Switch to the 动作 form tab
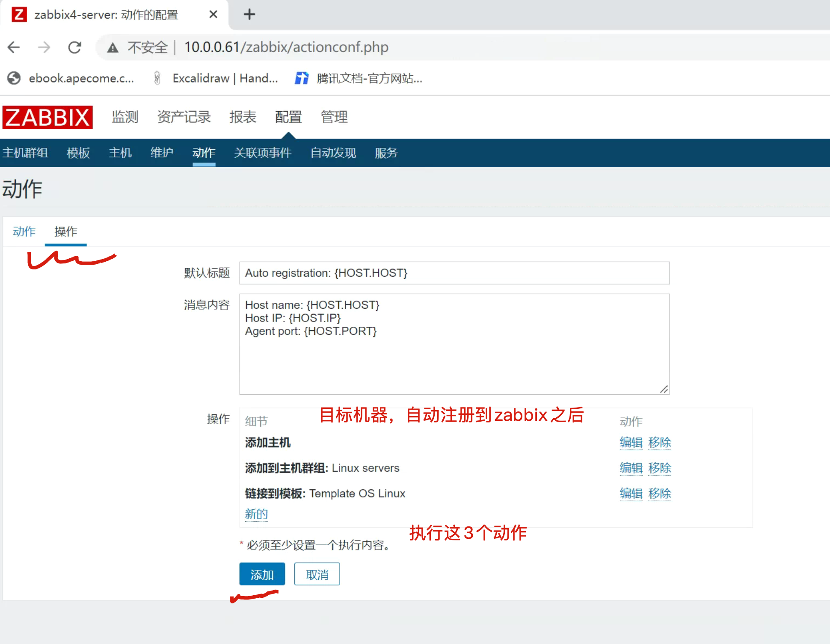The width and height of the screenshot is (830, 644). click(x=24, y=231)
